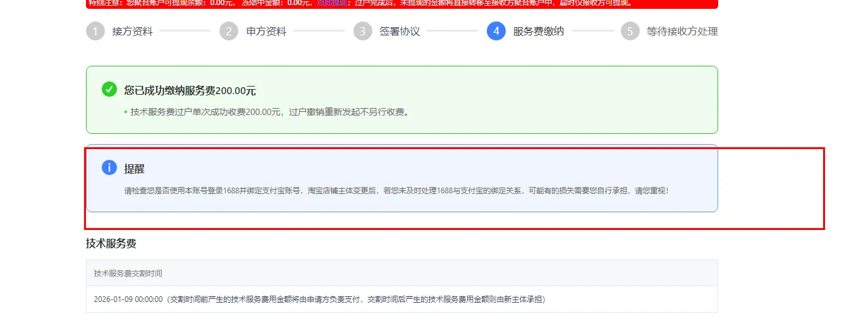
Task: Select the 等待接收方处理 step label
Action: point(682,31)
